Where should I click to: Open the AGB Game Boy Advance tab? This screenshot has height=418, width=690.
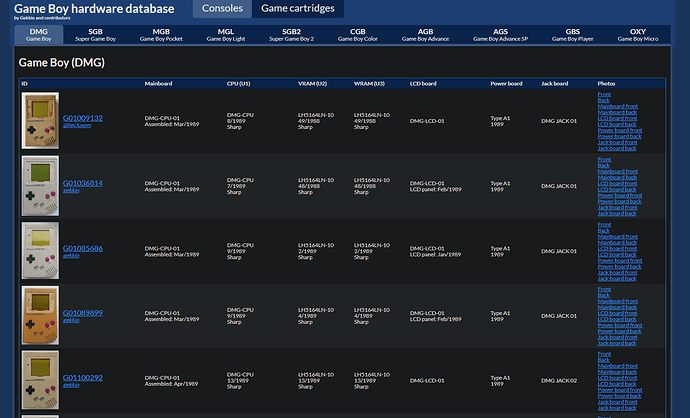coord(425,35)
